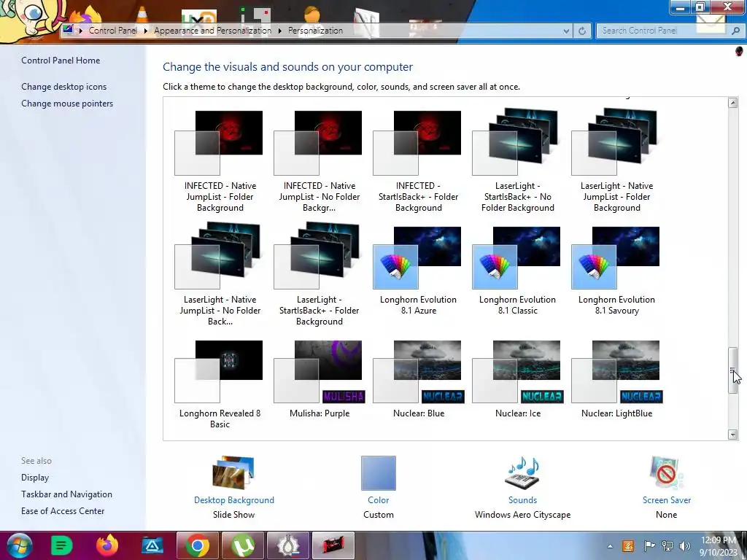The height and width of the screenshot is (560, 747).
Task: Click the network tray icon
Action: pyautogui.click(x=667, y=545)
